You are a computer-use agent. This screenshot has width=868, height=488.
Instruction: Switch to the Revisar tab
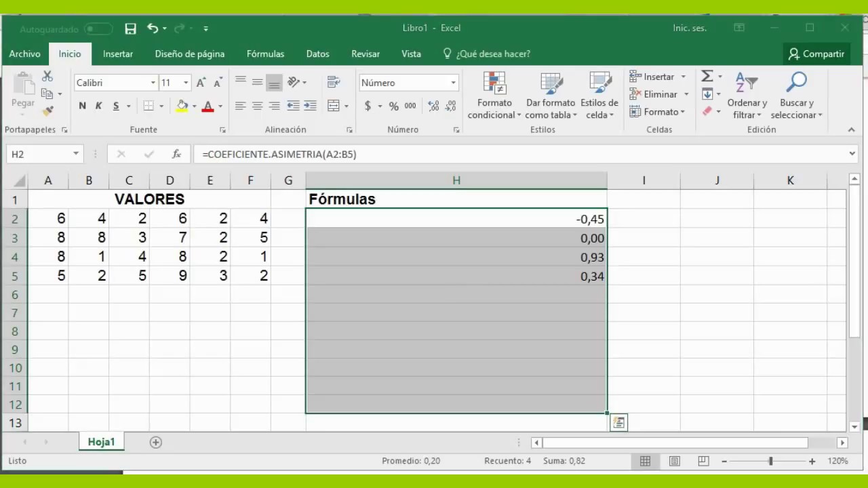tap(366, 54)
